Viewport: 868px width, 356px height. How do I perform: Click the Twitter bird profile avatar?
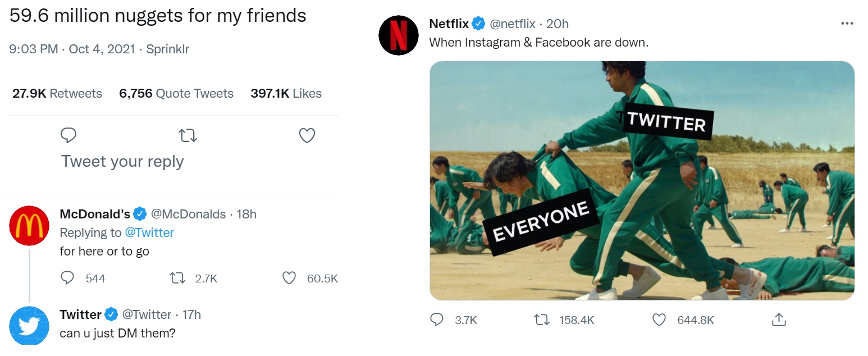30,326
